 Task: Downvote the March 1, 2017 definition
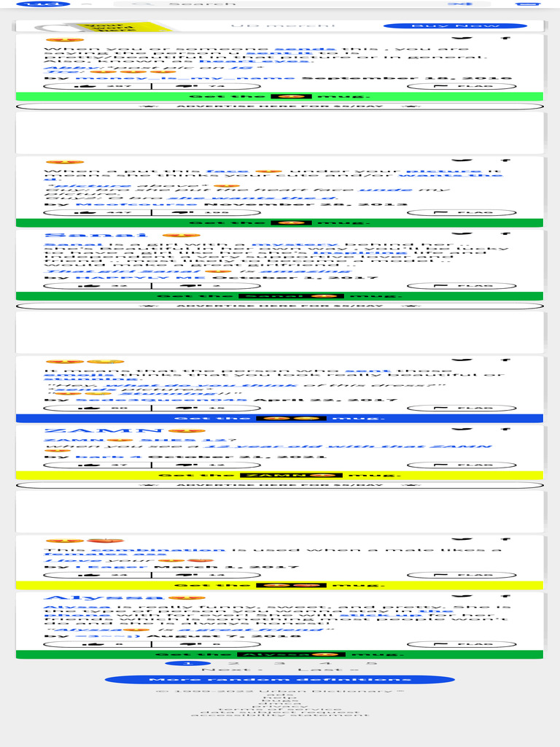[x=206, y=575]
